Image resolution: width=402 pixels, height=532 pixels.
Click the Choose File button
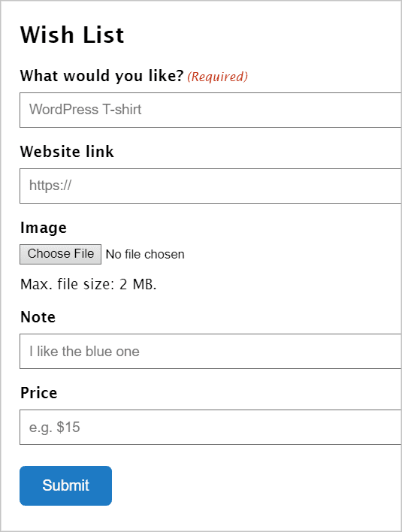pos(60,254)
